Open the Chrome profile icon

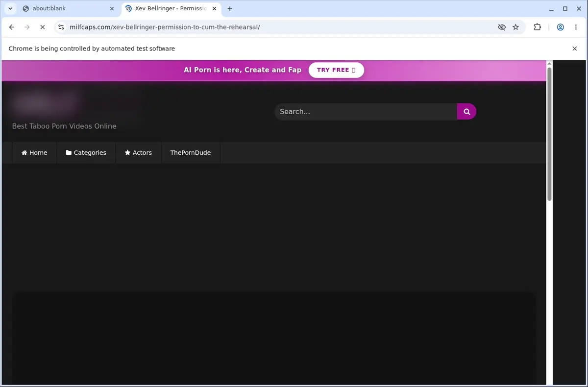pos(560,27)
